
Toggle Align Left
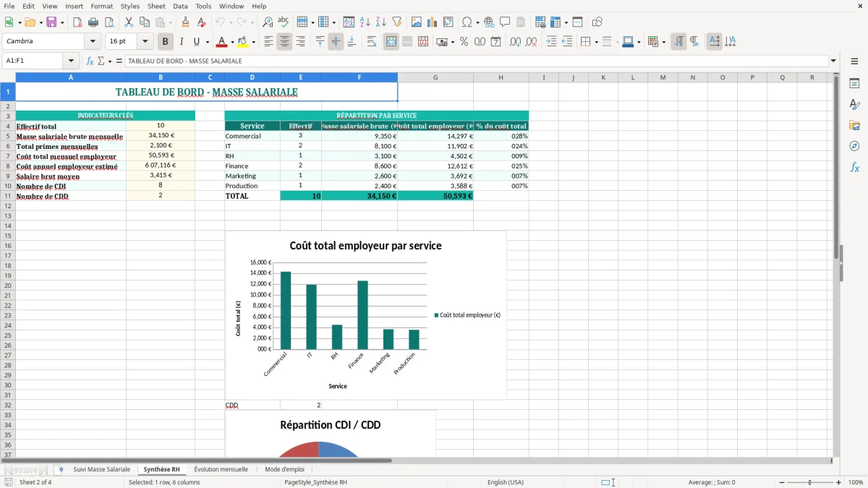tap(268, 42)
